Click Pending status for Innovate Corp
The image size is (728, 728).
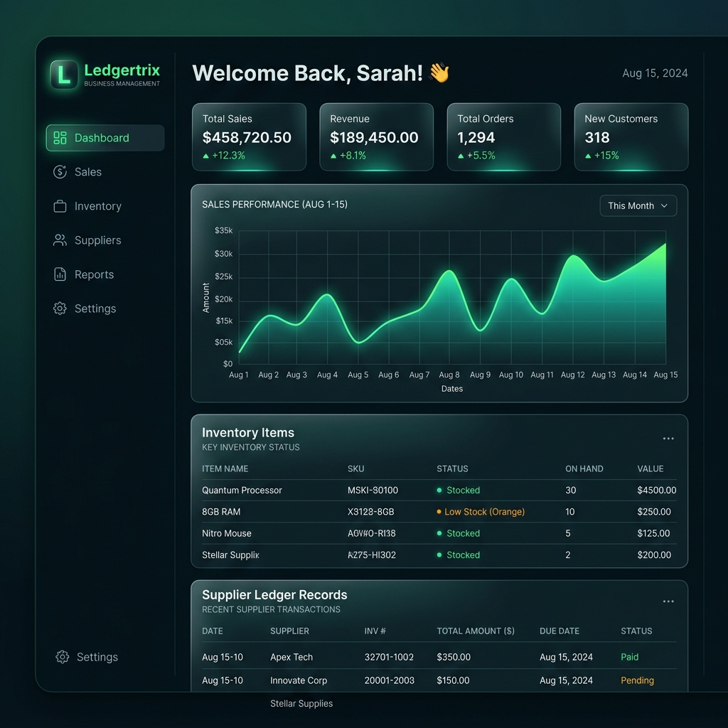pyautogui.click(x=637, y=680)
